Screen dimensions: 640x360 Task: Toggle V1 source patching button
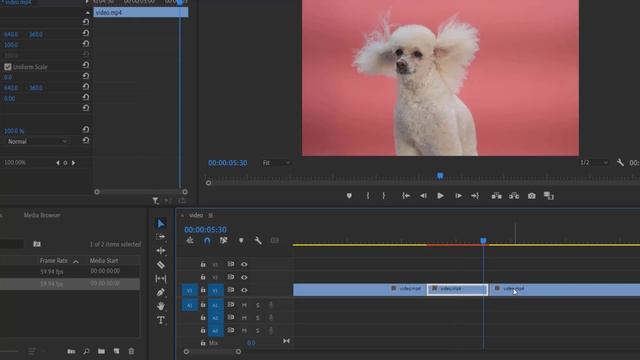click(189, 290)
